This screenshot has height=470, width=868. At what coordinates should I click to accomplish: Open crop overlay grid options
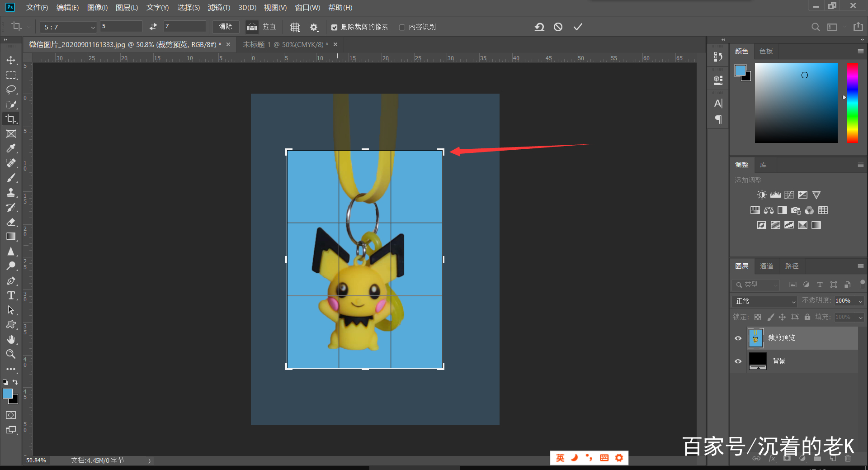pos(295,27)
